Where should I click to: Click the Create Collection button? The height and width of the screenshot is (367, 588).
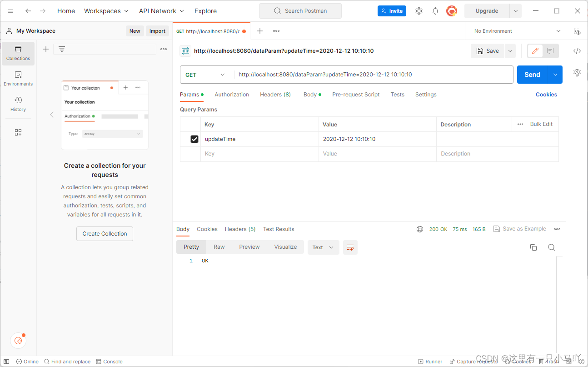[105, 234]
